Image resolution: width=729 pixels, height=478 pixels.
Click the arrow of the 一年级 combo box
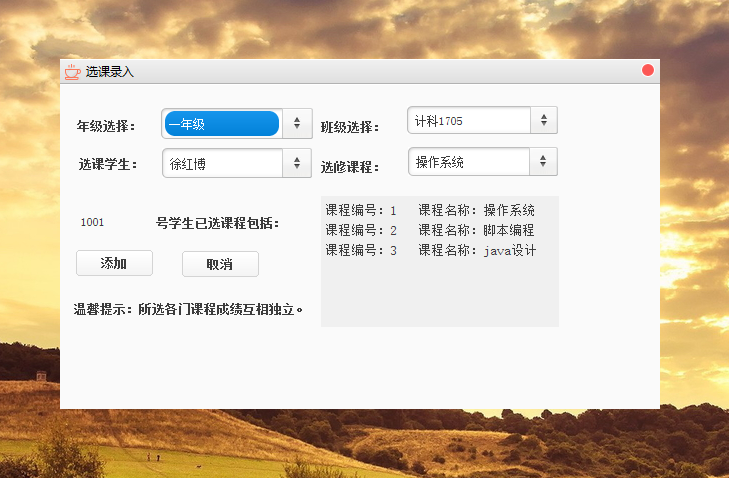click(x=297, y=124)
